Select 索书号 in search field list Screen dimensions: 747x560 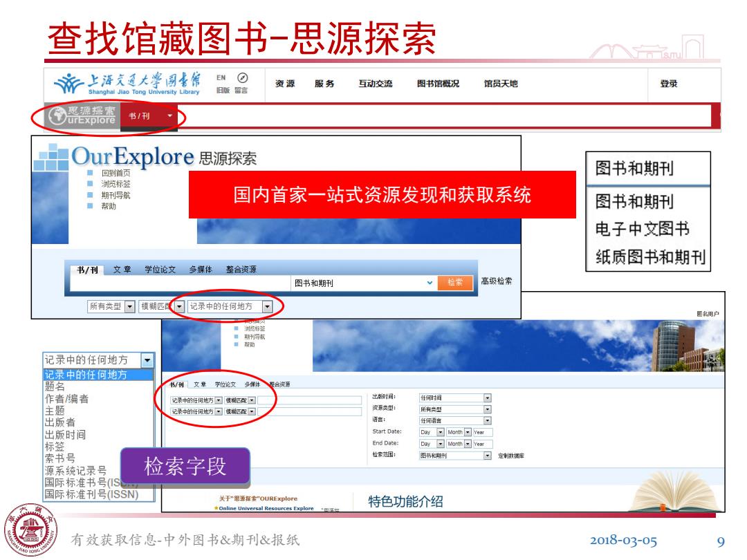point(60,458)
